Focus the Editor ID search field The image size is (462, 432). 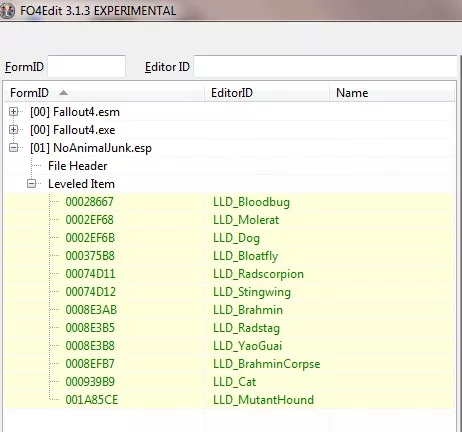point(325,67)
